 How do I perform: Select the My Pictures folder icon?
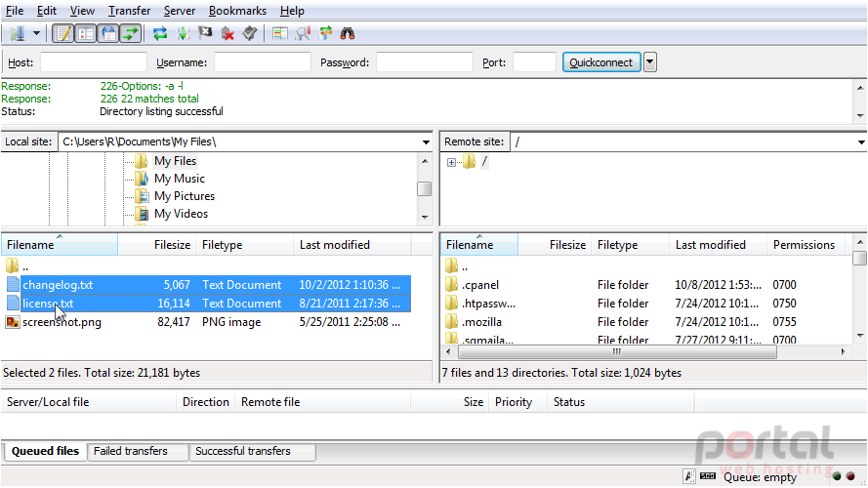[142, 196]
